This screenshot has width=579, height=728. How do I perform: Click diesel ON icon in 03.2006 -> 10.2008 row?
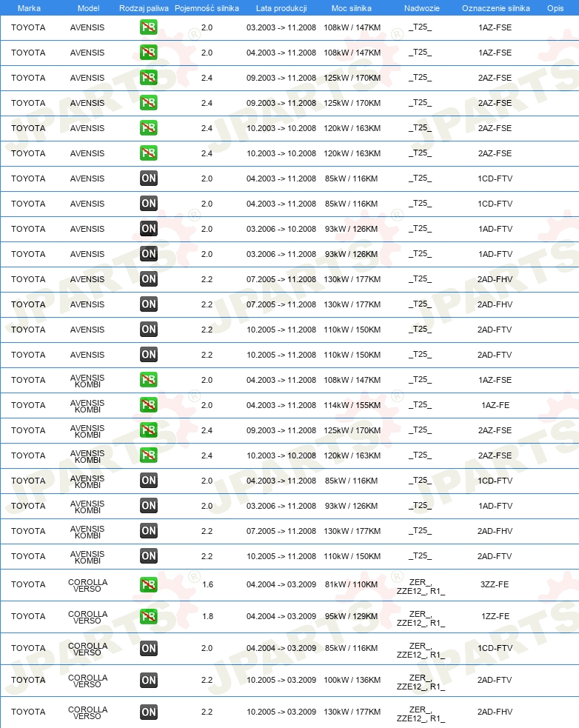[x=149, y=229]
